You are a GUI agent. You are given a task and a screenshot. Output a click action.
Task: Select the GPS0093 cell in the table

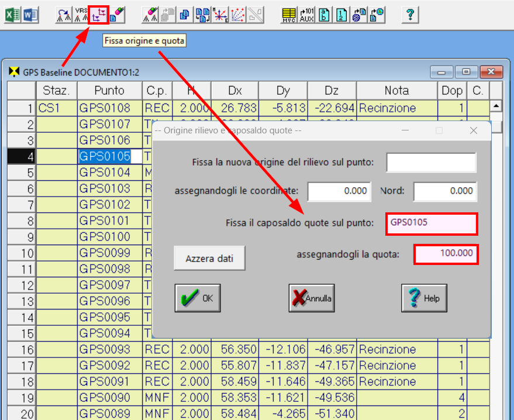tap(109, 350)
